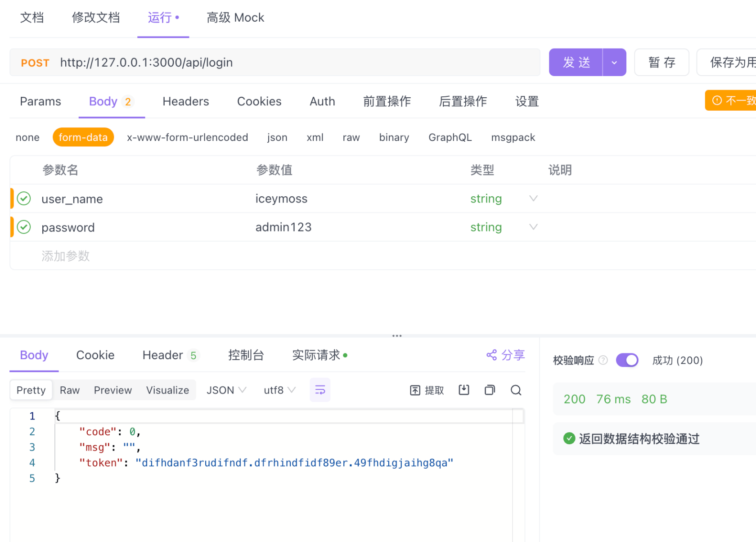Switch response view to Preview

(x=113, y=390)
